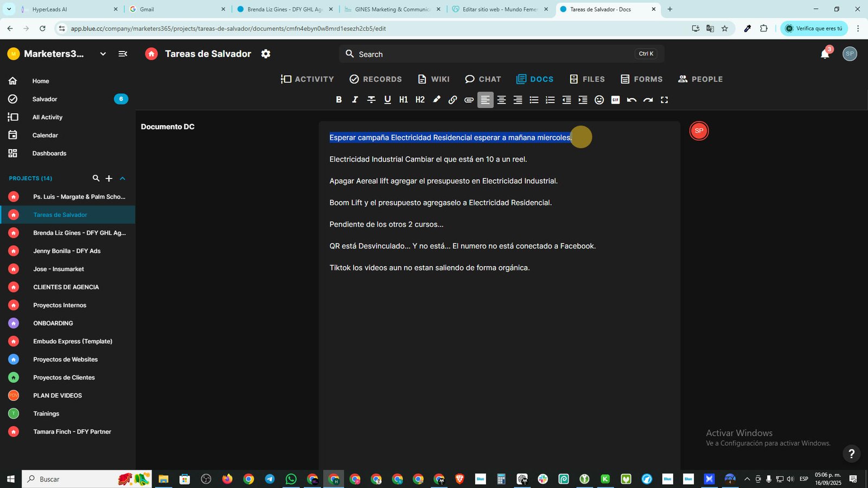Toggle bold formatting in the editor toolbar

(x=339, y=100)
